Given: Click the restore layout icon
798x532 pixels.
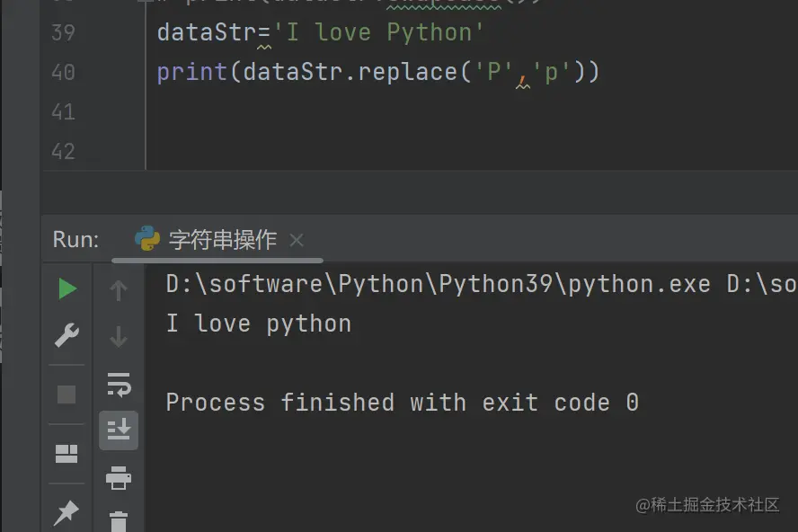Looking at the screenshot, I should pos(66,453).
